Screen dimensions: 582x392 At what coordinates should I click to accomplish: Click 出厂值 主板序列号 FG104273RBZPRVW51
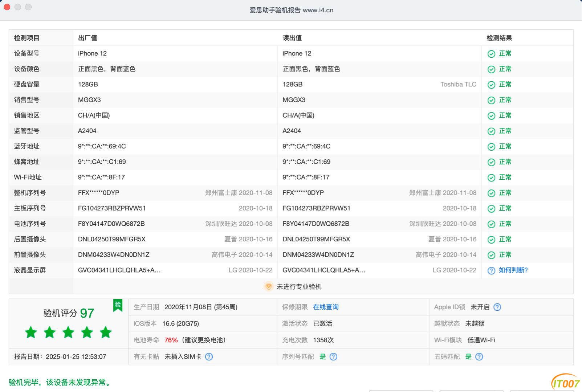112,208
